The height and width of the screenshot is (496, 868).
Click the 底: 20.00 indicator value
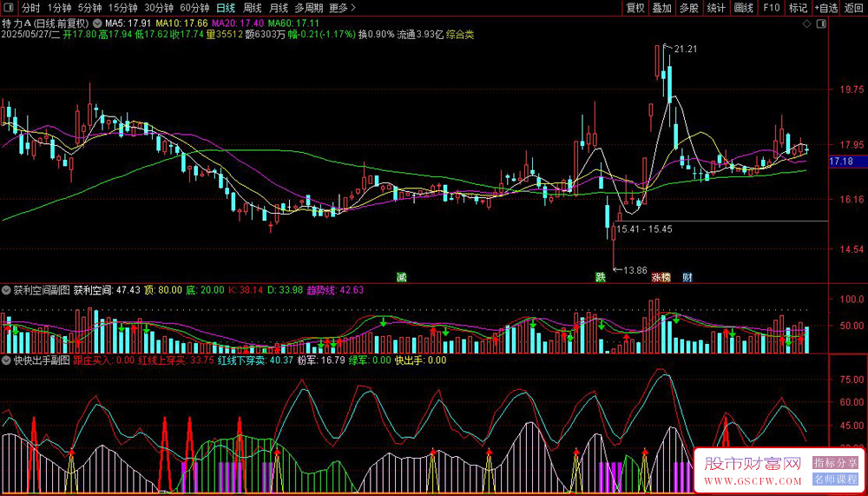pyautogui.click(x=206, y=289)
